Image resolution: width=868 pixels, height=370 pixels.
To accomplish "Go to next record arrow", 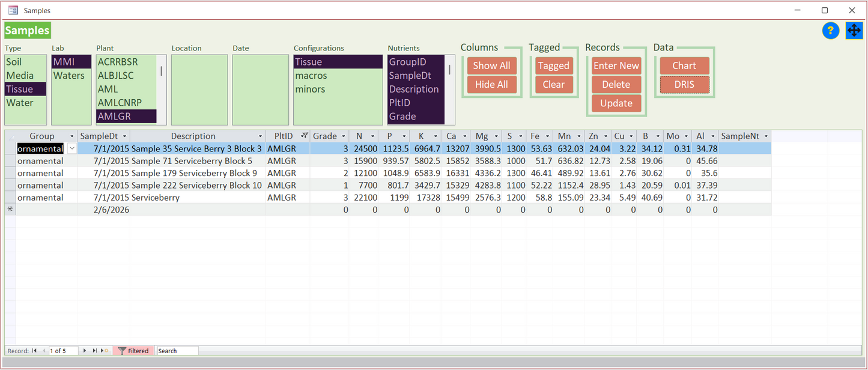I will click(x=85, y=351).
